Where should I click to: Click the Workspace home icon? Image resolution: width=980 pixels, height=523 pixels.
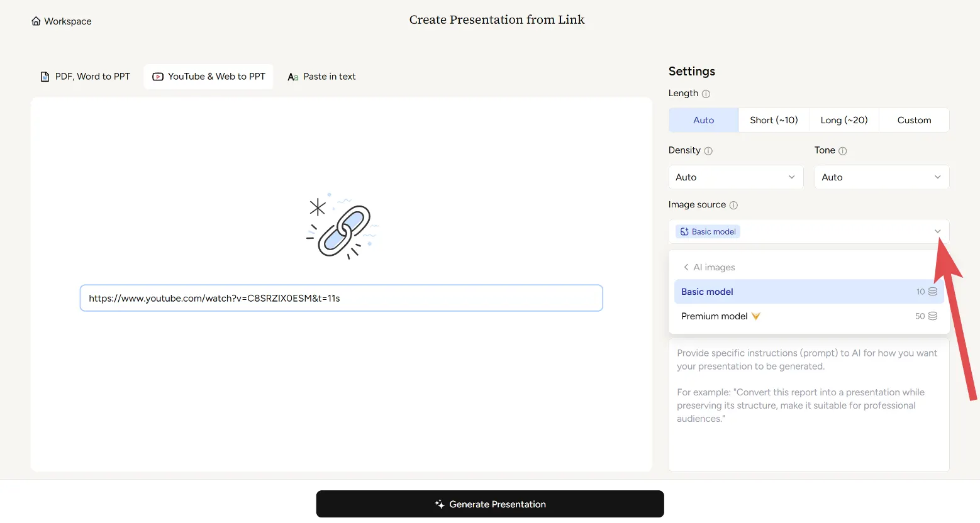click(x=36, y=21)
